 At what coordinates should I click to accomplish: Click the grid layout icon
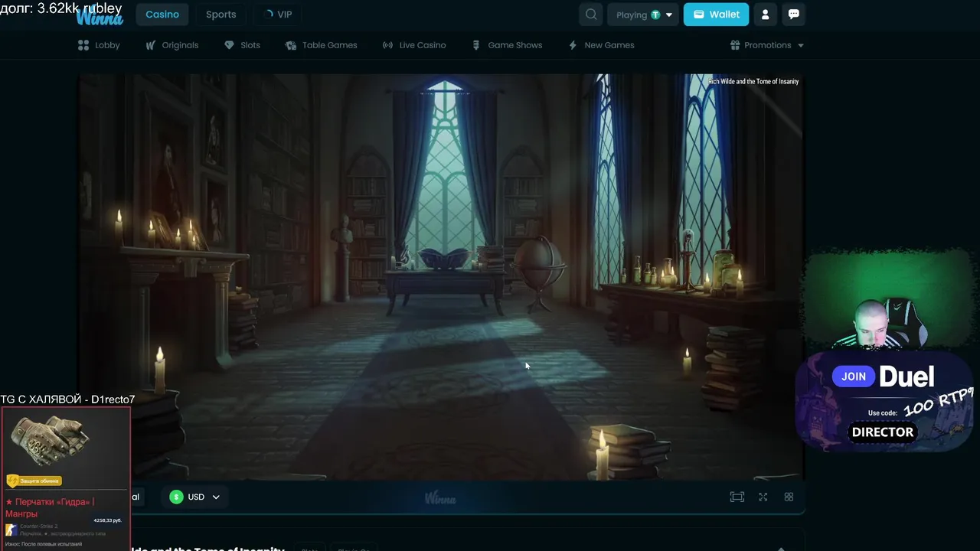(x=789, y=497)
